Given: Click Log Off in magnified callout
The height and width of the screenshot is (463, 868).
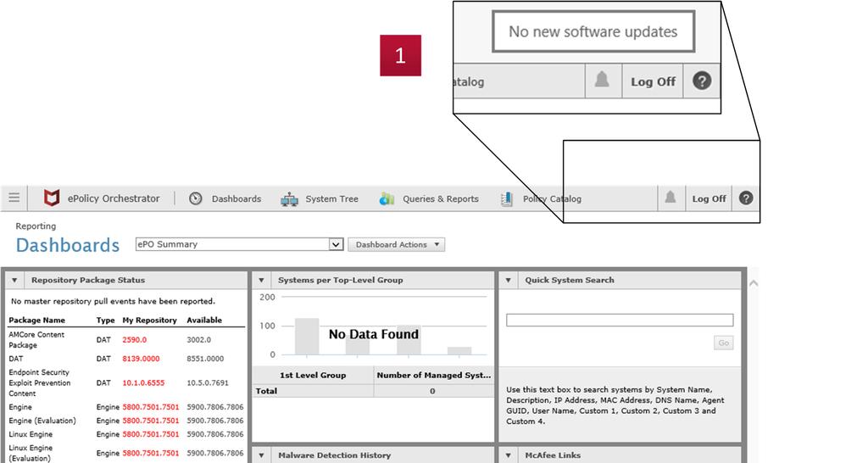Looking at the screenshot, I should tap(653, 81).
